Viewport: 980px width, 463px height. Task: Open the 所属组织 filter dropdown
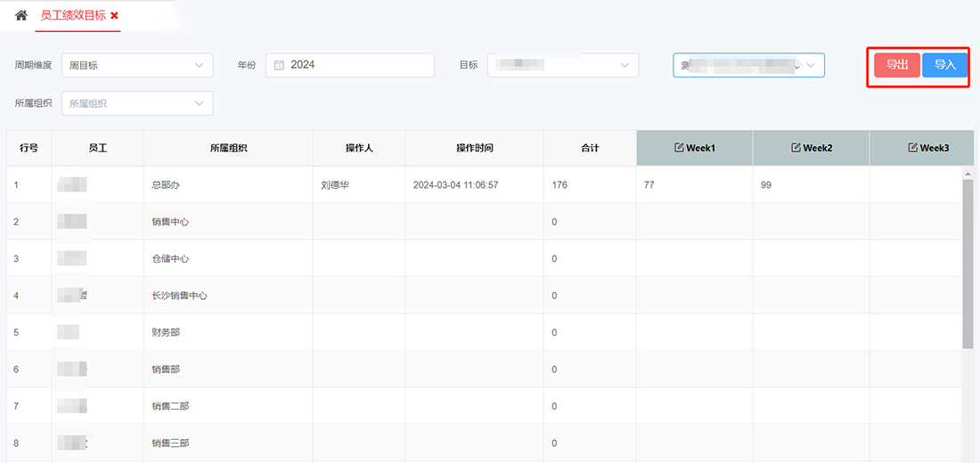pyautogui.click(x=137, y=103)
